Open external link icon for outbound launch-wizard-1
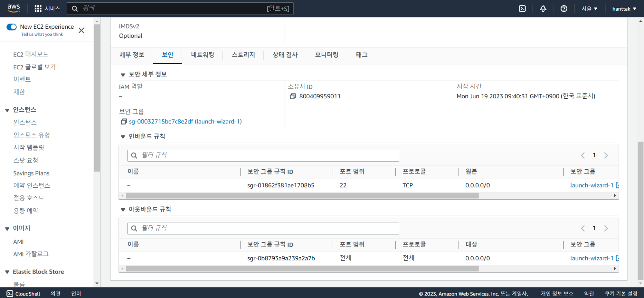644x298 pixels. click(617, 258)
